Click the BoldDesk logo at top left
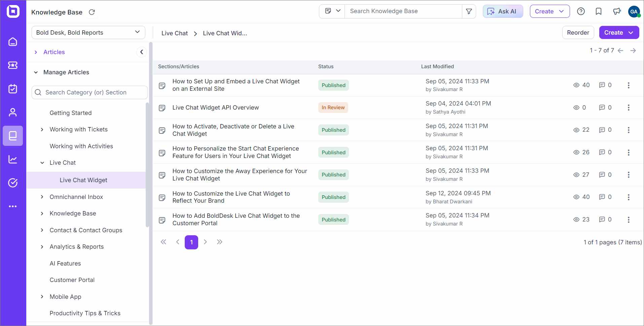Viewport: 644px width, 326px height. 13,11
